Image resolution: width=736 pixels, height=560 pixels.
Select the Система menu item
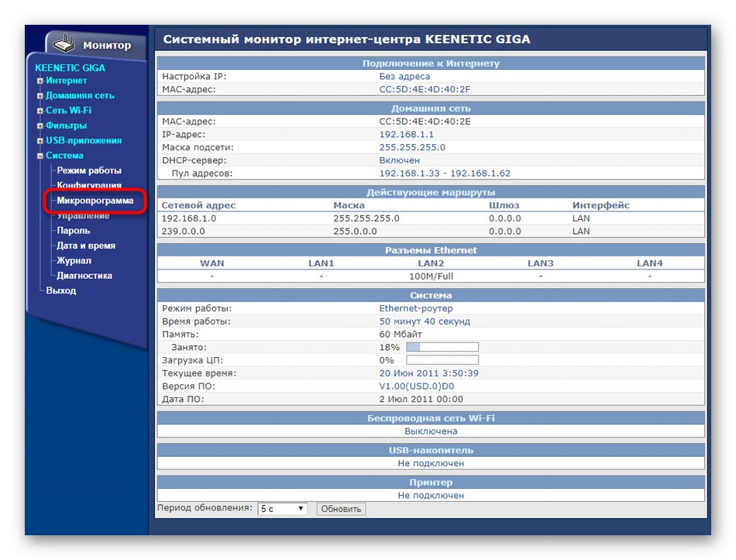click(x=64, y=156)
